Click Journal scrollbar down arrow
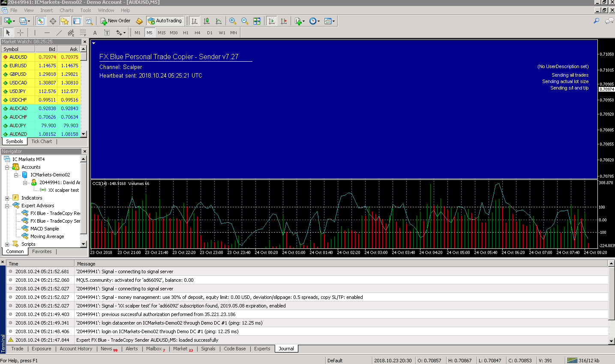This screenshot has width=615, height=364. point(612,341)
